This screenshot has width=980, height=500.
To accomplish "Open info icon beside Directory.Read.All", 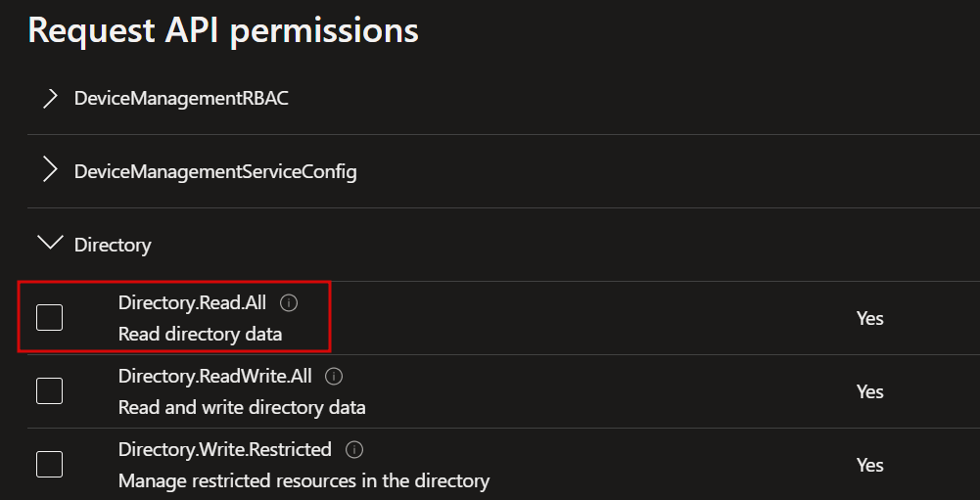I will tap(289, 303).
